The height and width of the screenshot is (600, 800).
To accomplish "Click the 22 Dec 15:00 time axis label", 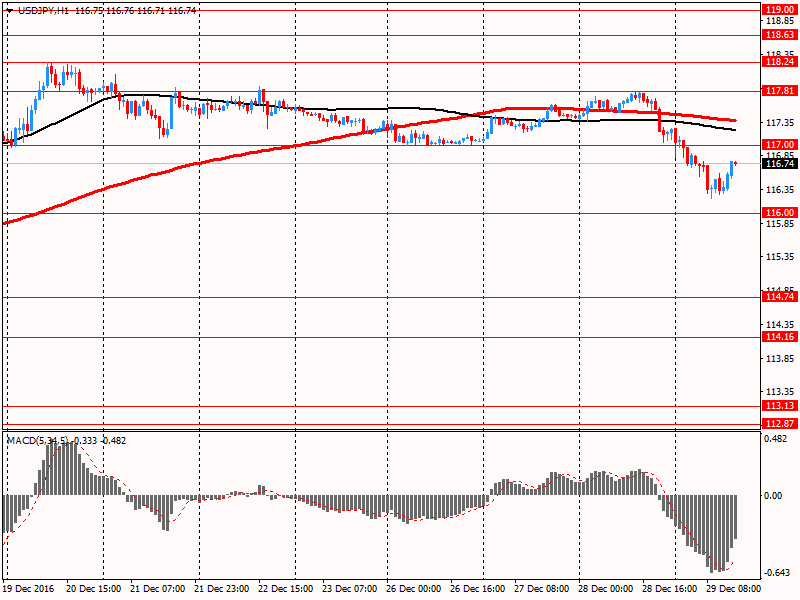I will [286, 589].
